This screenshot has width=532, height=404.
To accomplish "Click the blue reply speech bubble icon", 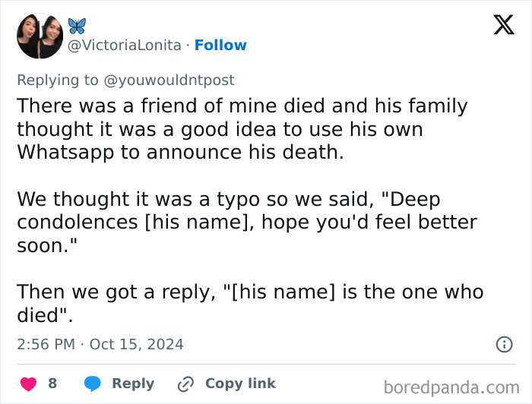I will 92,383.
